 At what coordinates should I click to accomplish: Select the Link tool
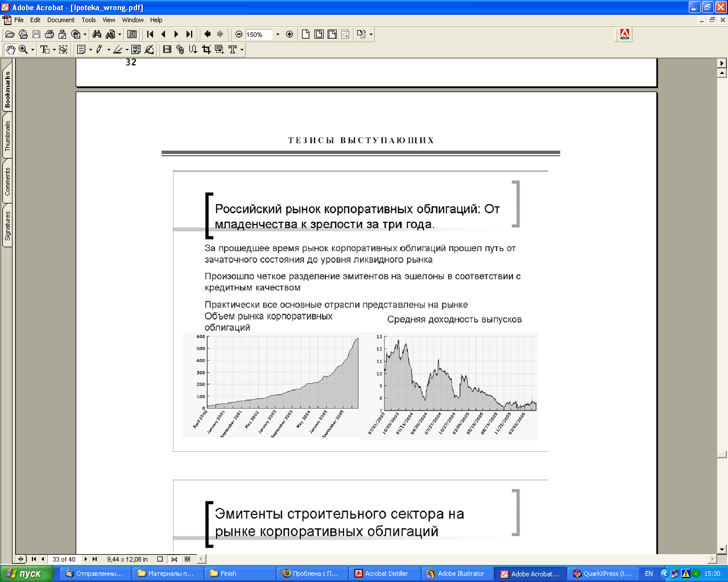(180, 49)
